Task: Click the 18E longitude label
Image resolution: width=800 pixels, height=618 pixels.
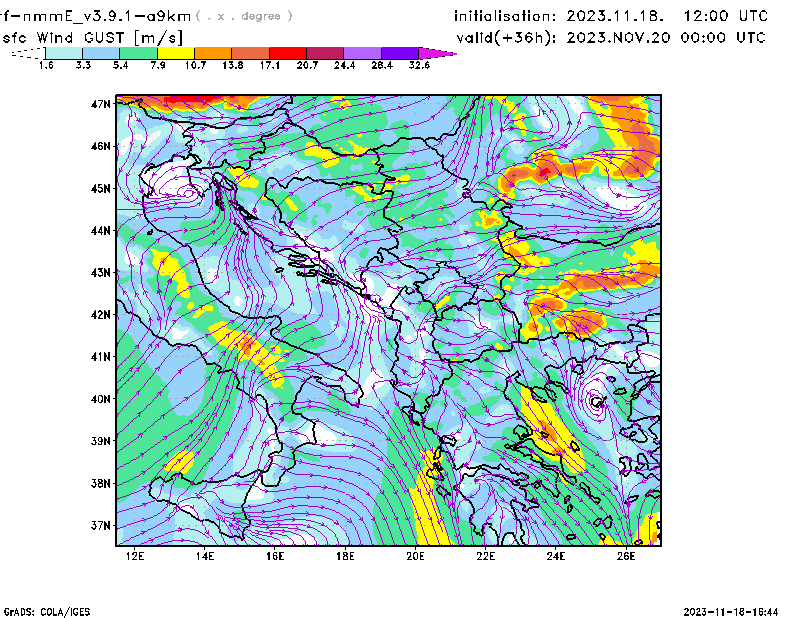Action: click(x=345, y=556)
